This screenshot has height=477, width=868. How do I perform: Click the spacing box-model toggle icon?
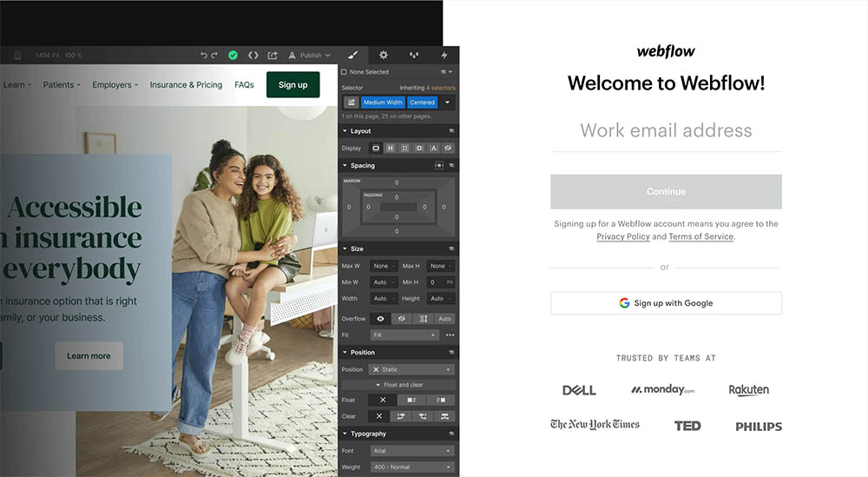pyautogui.click(x=439, y=166)
